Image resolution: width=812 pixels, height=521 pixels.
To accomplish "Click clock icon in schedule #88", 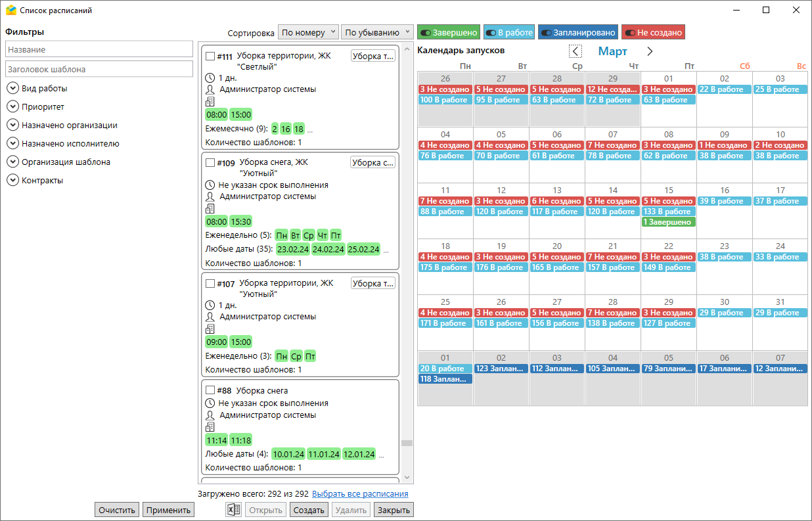I will (210, 403).
